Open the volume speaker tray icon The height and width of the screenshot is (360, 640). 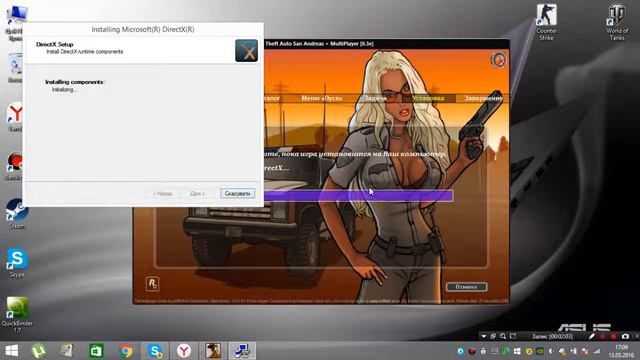click(x=551, y=351)
